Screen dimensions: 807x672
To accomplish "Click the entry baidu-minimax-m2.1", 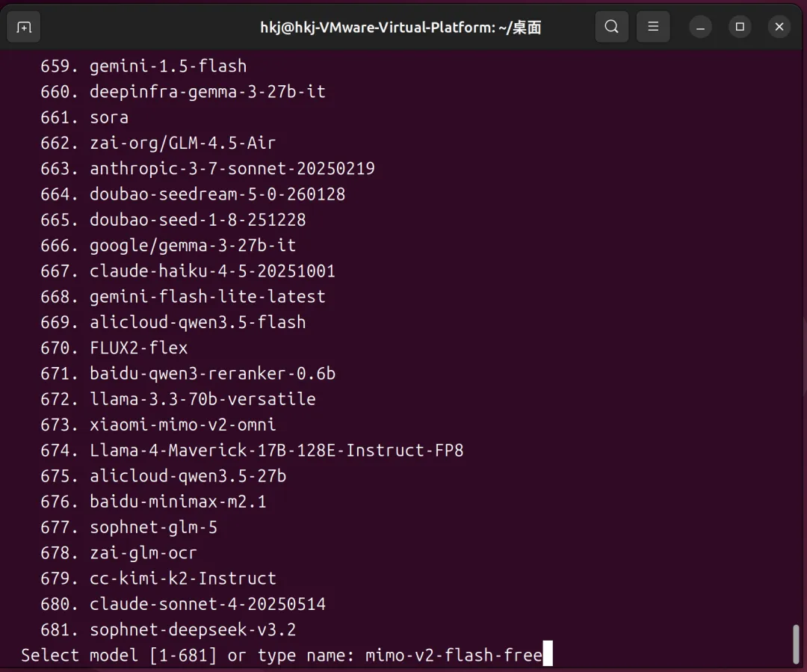I will tap(178, 502).
